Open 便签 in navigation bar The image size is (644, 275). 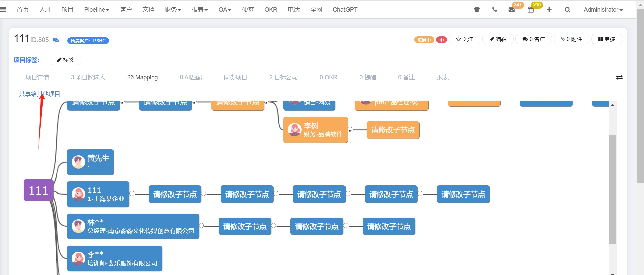pos(248,10)
